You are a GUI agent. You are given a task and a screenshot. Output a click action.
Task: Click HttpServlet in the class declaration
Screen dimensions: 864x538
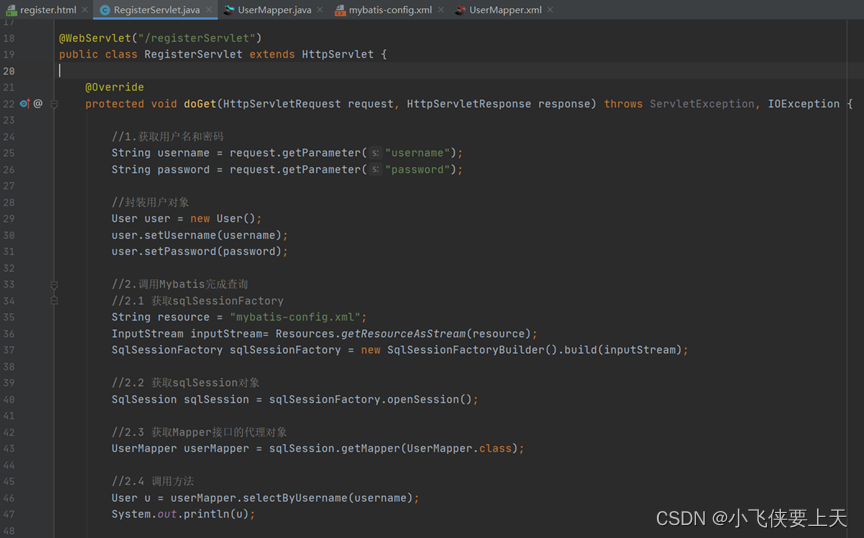point(337,54)
